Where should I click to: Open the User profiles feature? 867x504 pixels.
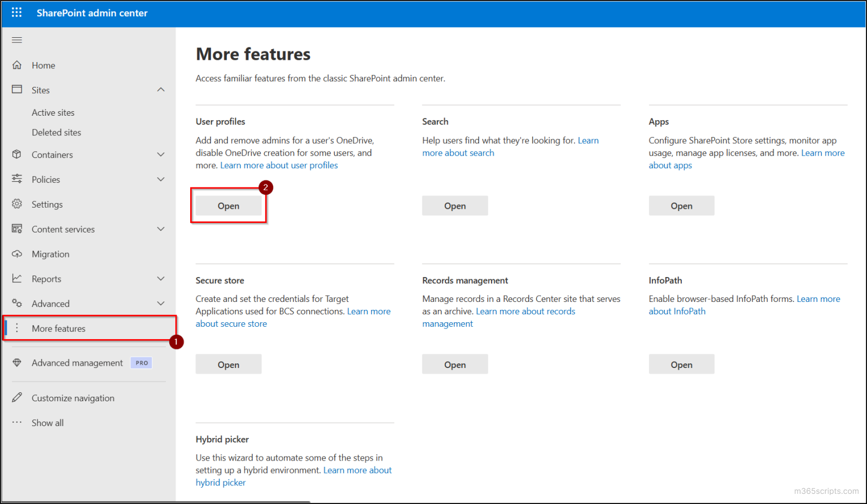coord(228,205)
